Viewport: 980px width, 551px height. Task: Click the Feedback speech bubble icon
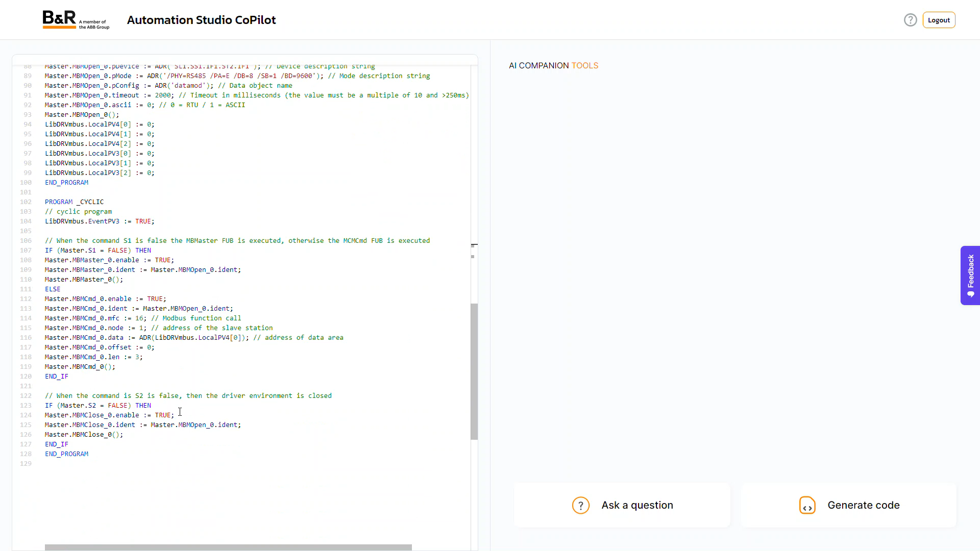click(970, 294)
